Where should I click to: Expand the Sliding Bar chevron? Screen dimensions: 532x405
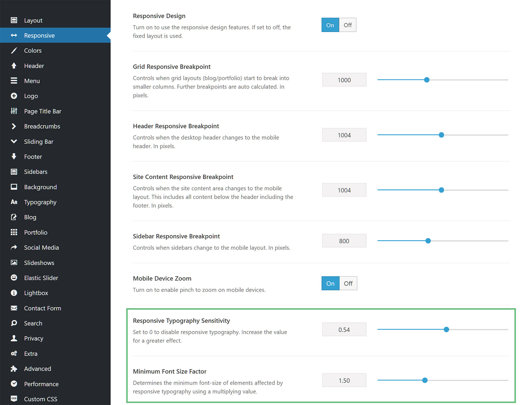coord(14,141)
